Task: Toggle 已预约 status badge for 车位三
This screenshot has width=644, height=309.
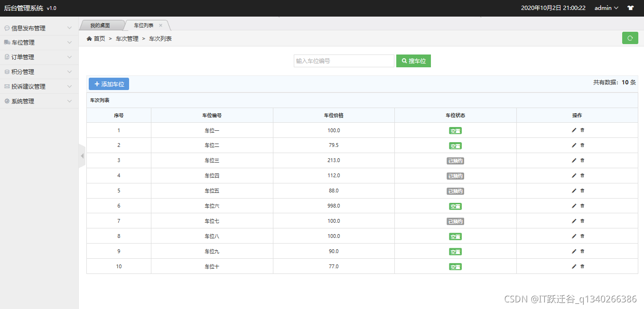Action: coord(455,161)
